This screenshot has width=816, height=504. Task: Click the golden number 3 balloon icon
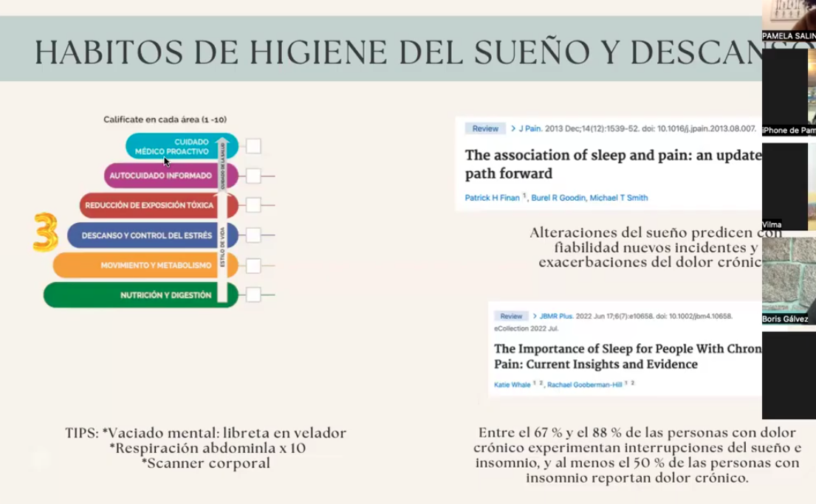coord(46,232)
